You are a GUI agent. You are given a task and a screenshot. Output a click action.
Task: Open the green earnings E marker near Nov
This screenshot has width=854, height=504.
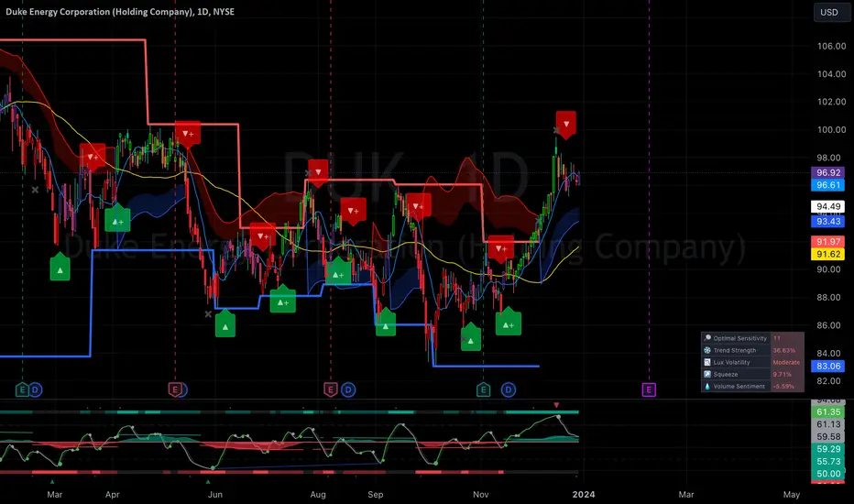click(x=483, y=389)
